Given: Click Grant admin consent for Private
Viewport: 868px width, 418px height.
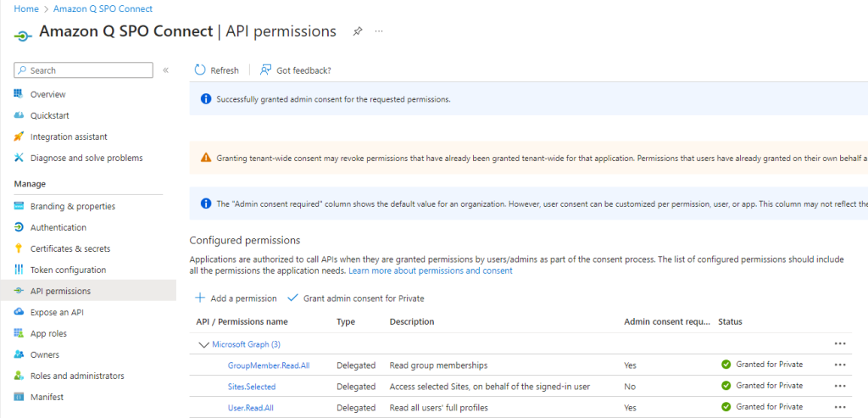Looking at the screenshot, I should (356, 298).
